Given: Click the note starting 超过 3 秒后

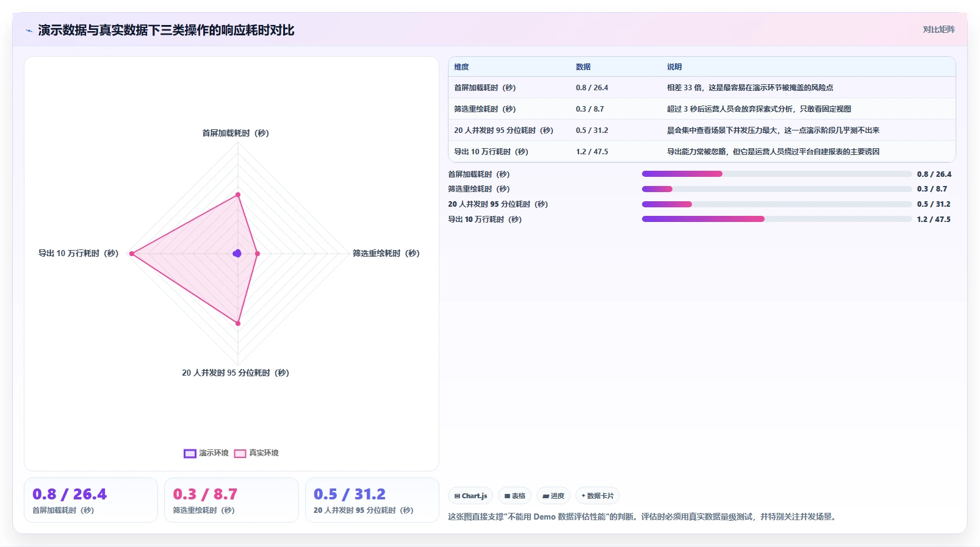Looking at the screenshot, I should [x=759, y=109].
